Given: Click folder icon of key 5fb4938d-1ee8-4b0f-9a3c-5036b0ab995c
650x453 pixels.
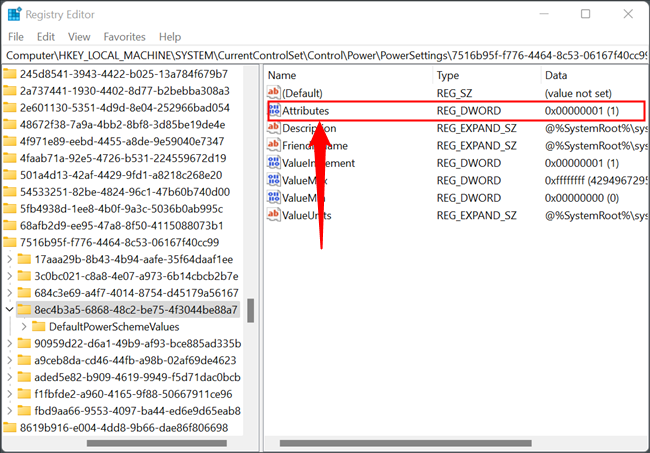Looking at the screenshot, I should coord(10,208).
